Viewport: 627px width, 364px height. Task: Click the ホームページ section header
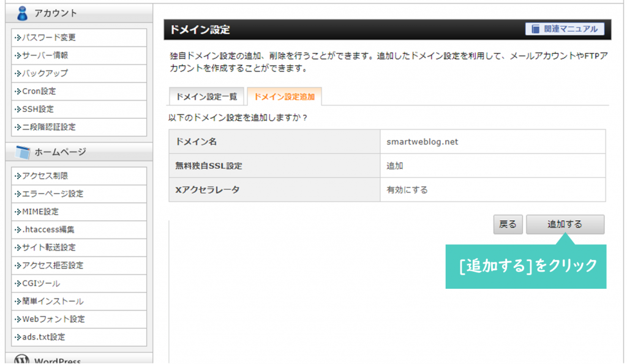(79, 152)
